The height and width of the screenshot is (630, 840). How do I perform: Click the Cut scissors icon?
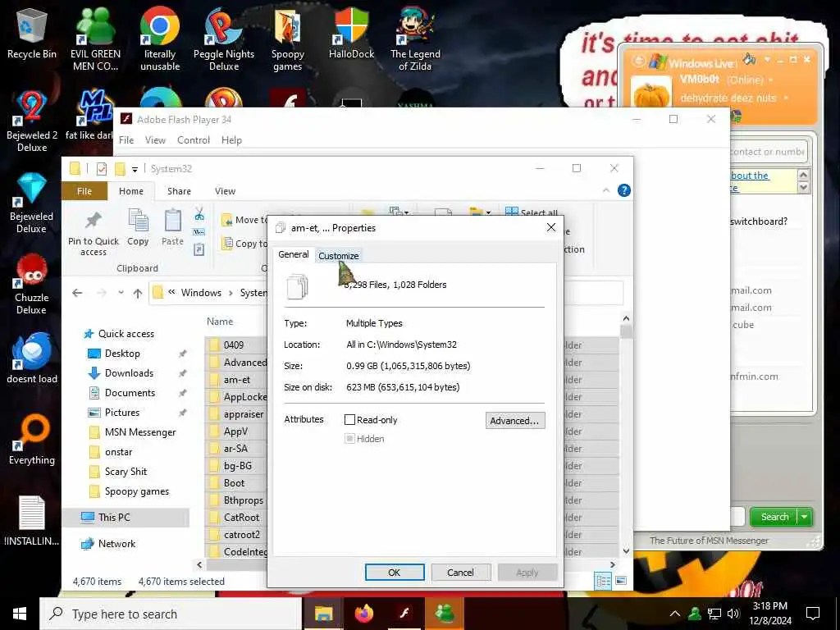(x=199, y=214)
